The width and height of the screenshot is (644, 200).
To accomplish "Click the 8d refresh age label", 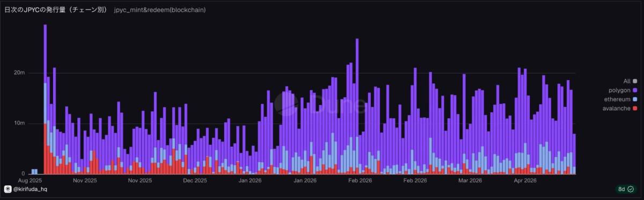I will (621, 189).
